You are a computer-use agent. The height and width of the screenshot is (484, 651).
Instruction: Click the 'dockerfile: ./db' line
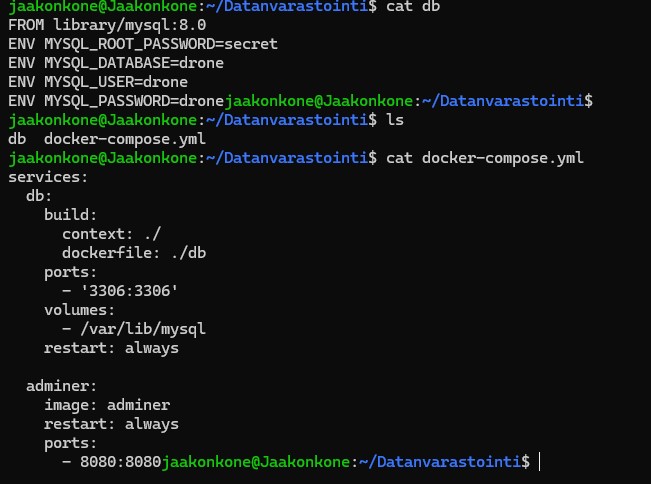click(134, 253)
